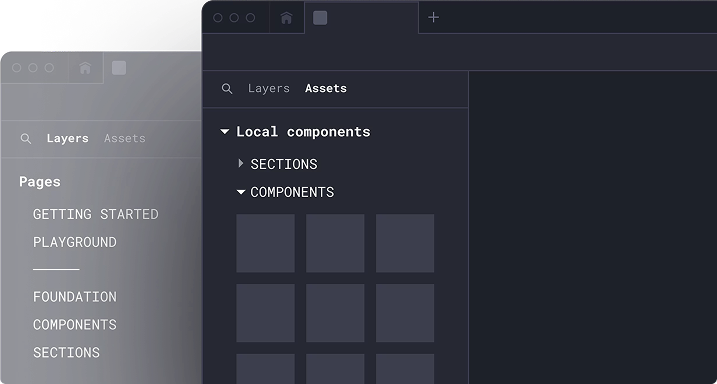The width and height of the screenshot is (717, 384).
Task: Click the Pages heading in back window
Action: pos(40,182)
